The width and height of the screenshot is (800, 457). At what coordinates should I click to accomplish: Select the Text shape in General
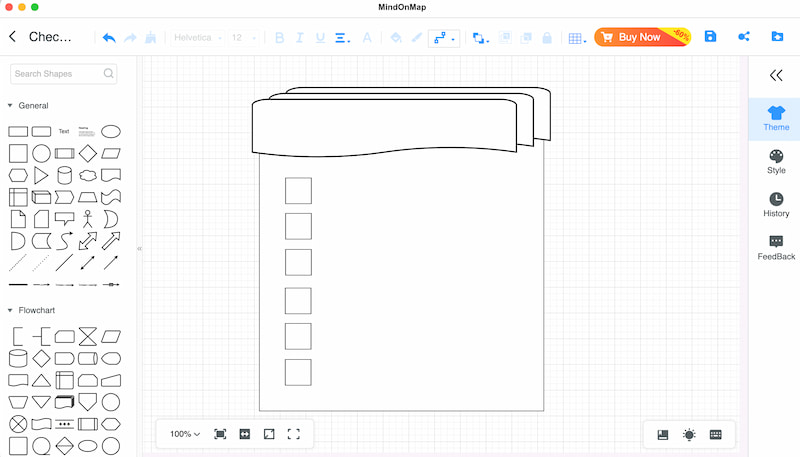click(64, 132)
